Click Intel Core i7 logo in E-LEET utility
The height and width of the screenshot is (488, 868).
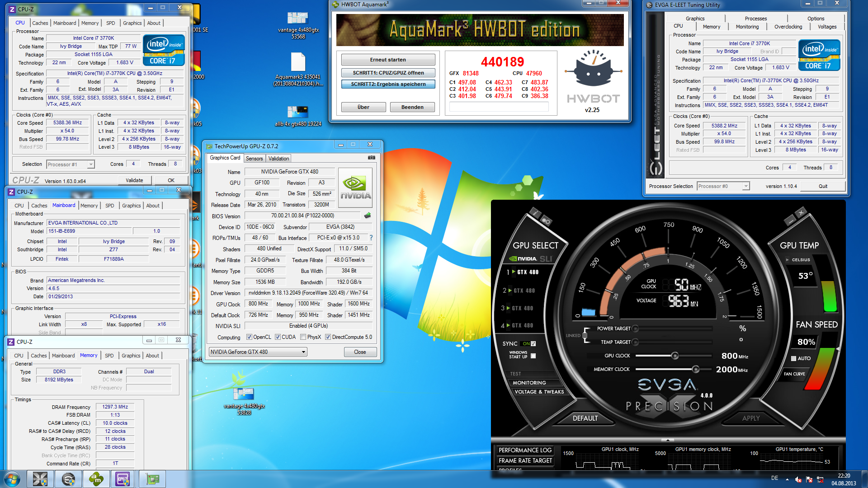pos(819,55)
